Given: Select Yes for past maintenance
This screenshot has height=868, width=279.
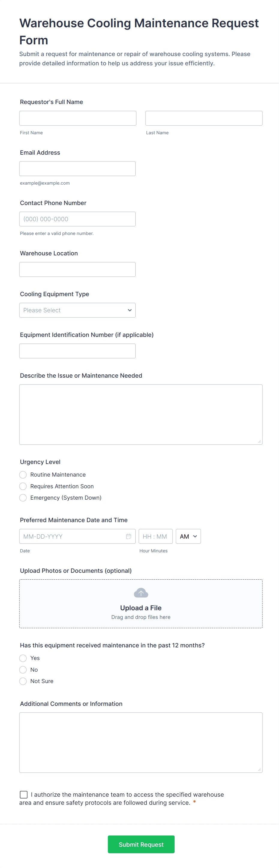Looking at the screenshot, I should [x=23, y=658].
